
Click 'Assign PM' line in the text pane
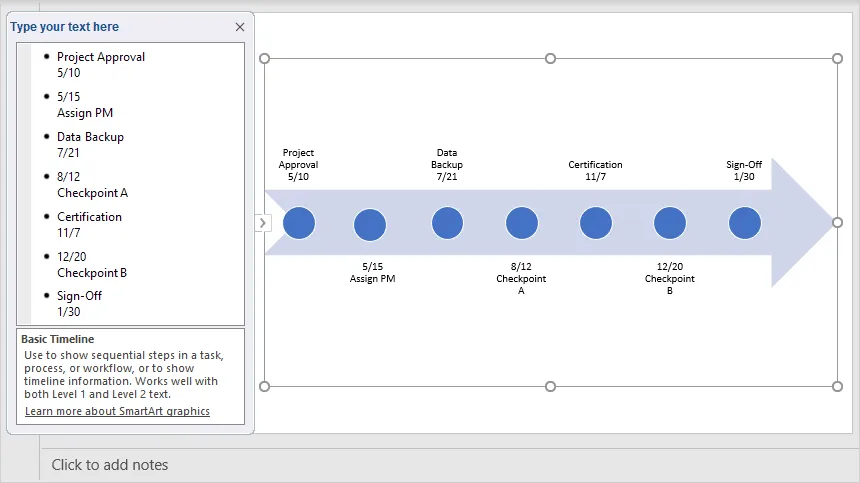[85, 113]
